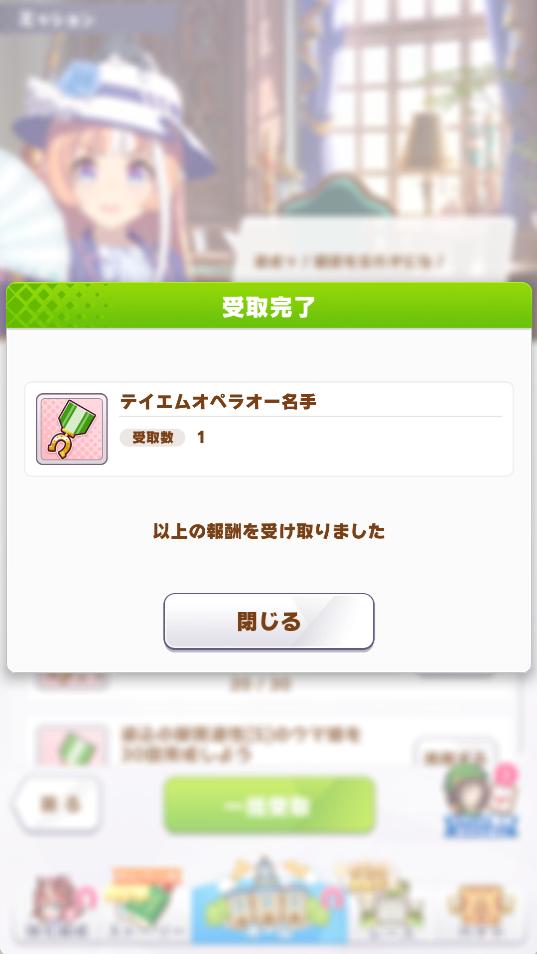The width and height of the screenshot is (537, 954).
Task: Tap the ミッション title tab at top left
Action: coord(58,20)
